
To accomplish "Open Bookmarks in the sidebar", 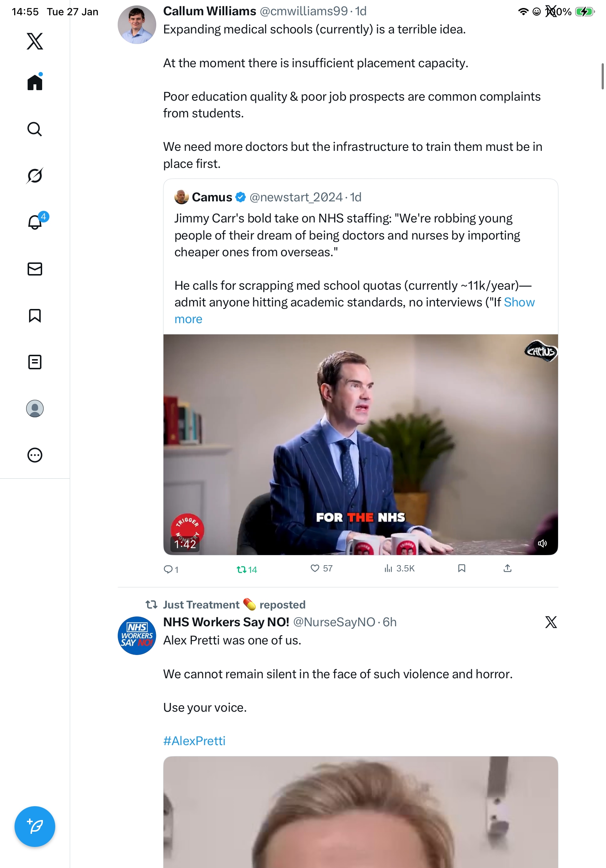I will (35, 316).
